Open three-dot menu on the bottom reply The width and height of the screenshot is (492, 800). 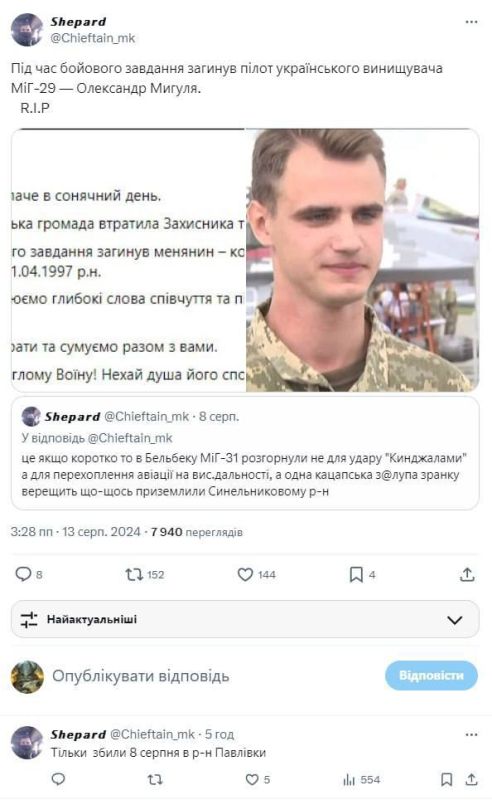click(471, 735)
